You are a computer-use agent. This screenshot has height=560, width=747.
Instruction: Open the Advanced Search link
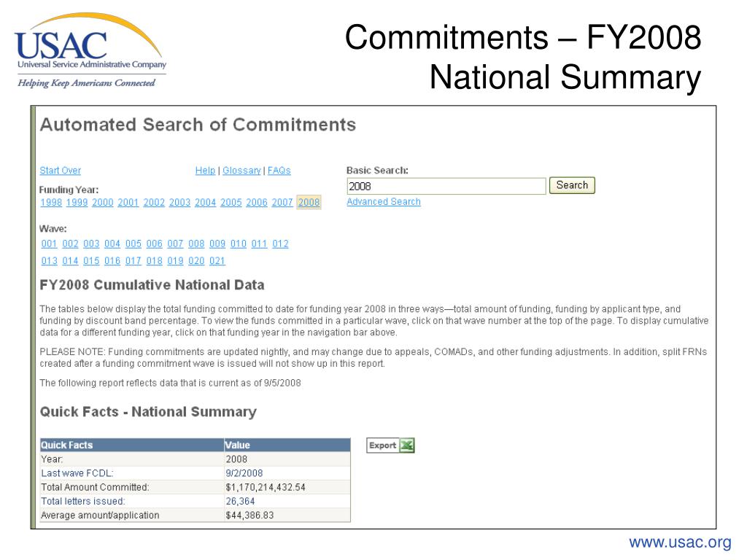pyautogui.click(x=384, y=201)
